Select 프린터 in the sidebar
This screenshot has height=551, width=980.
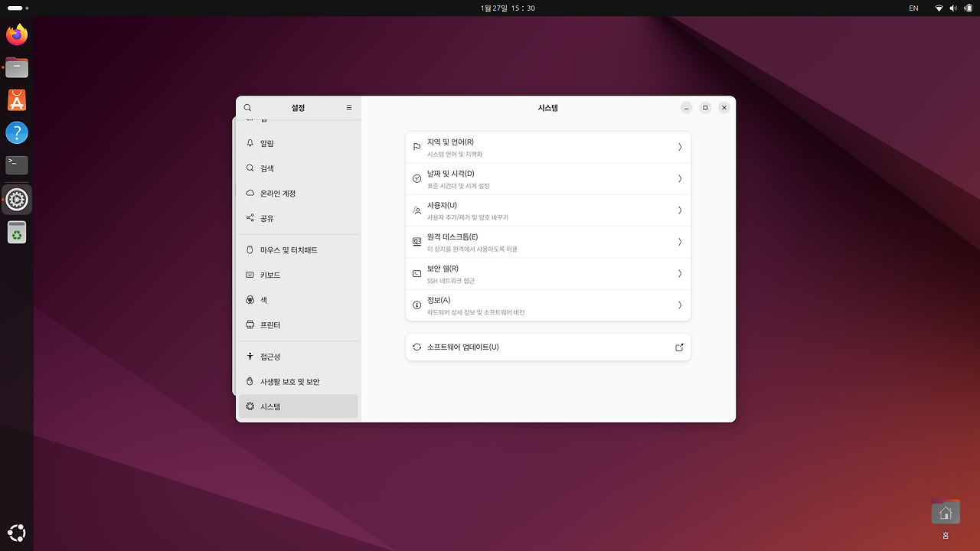click(298, 325)
